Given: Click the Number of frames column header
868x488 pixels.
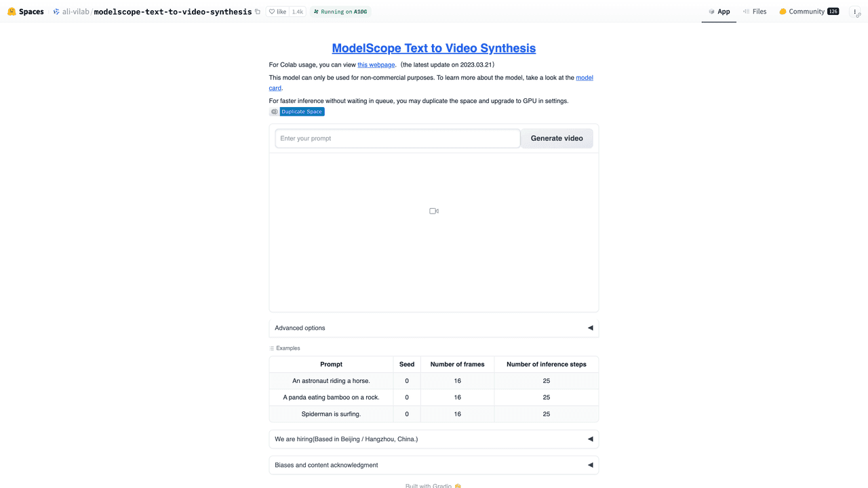Looking at the screenshot, I should [458, 365].
